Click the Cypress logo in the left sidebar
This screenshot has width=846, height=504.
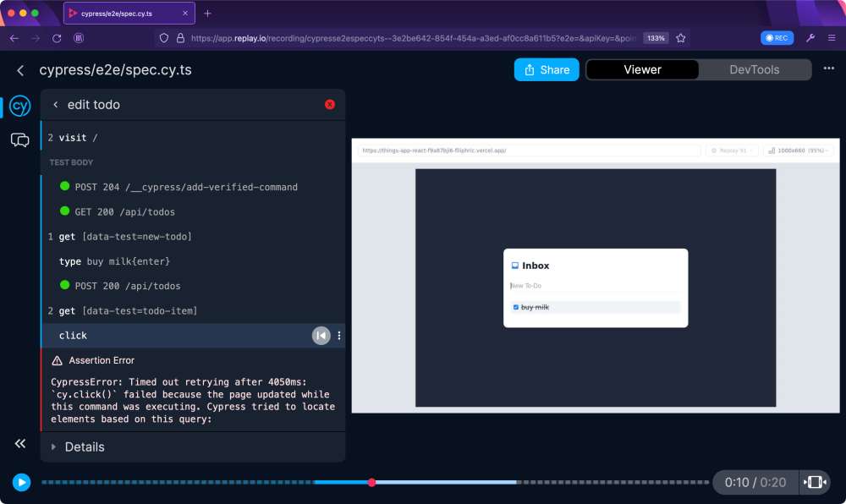click(19, 106)
